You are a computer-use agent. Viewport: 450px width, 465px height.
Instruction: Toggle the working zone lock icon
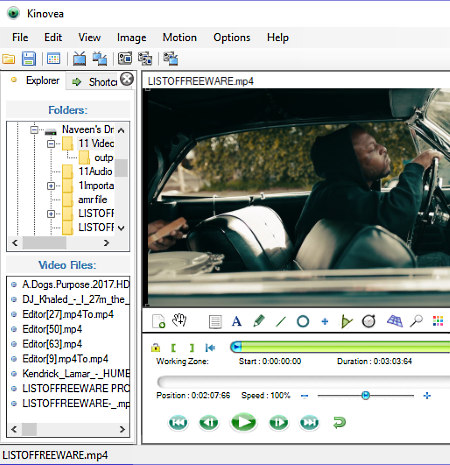click(x=155, y=348)
